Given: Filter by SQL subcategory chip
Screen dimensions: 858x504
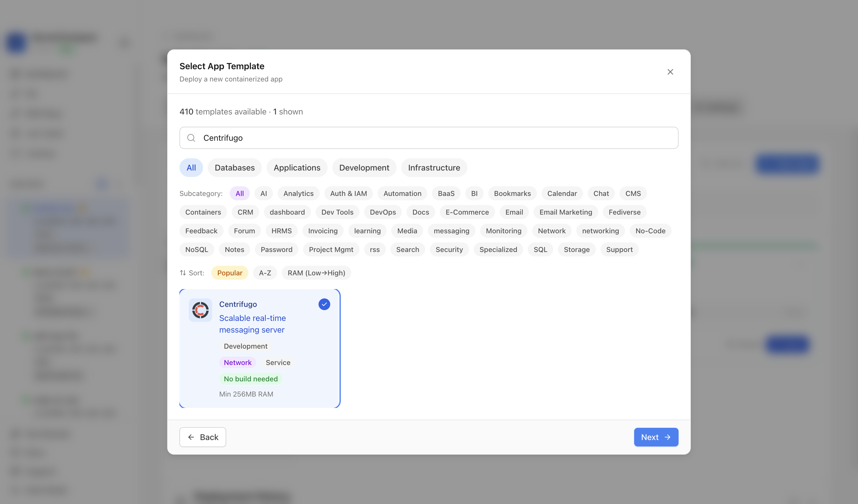Looking at the screenshot, I should (540, 249).
